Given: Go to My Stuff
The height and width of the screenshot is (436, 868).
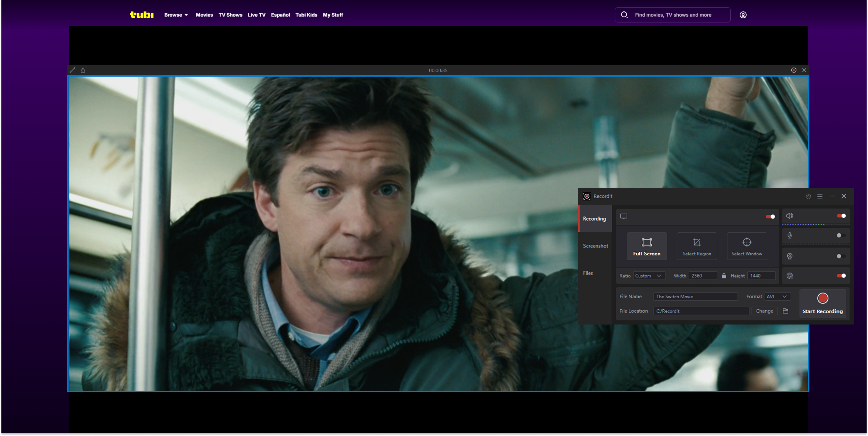Looking at the screenshot, I should pyautogui.click(x=333, y=15).
